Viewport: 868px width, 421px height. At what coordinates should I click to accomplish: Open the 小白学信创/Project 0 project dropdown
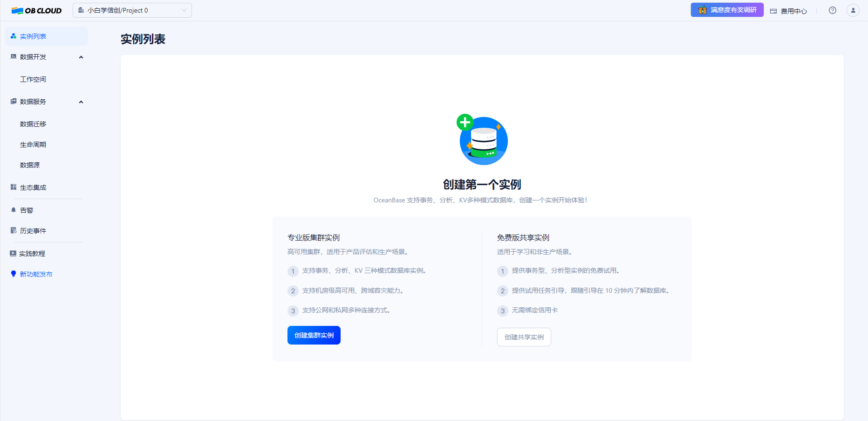132,10
